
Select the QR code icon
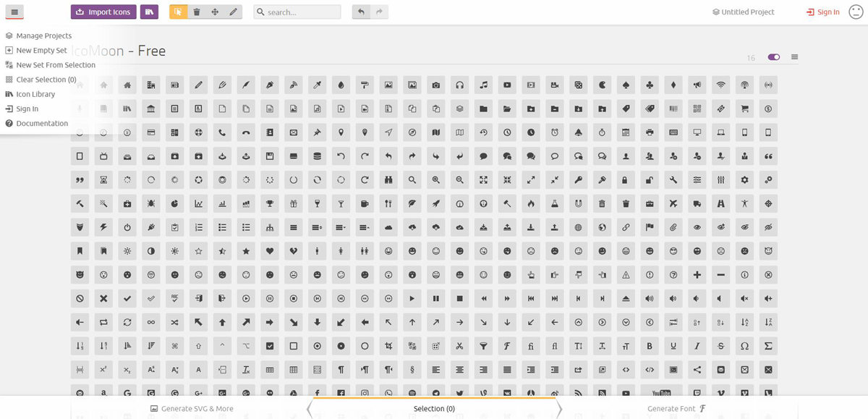(x=697, y=109)
